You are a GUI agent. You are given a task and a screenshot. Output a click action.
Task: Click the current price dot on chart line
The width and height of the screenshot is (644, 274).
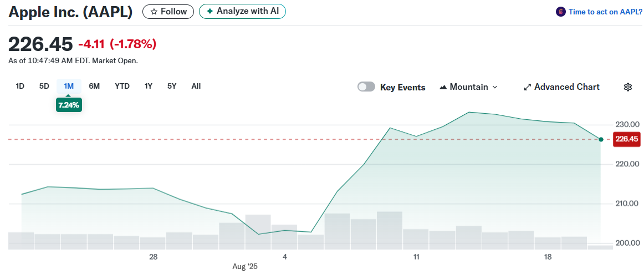click(601, 140)
